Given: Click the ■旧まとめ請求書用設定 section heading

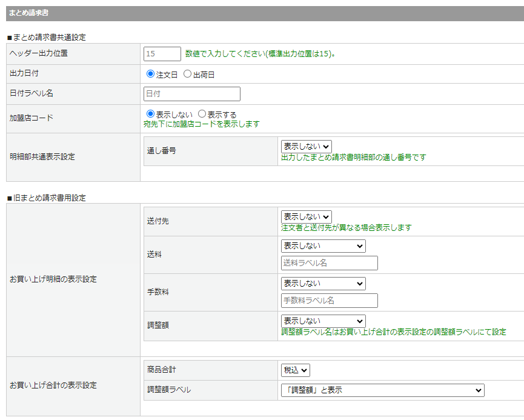Looking at the screenshot, I should [46, 198].
